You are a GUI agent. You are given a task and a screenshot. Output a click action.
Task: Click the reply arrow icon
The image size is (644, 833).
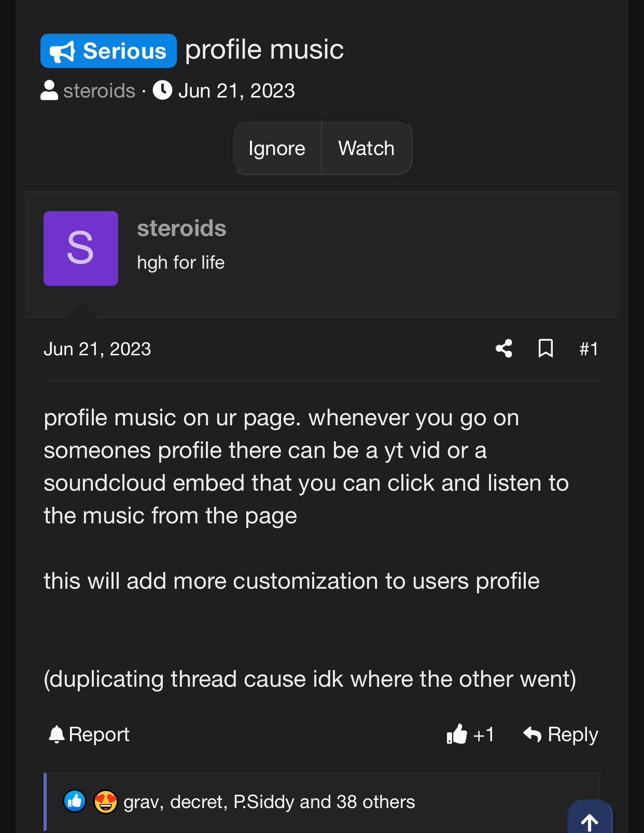533,734
